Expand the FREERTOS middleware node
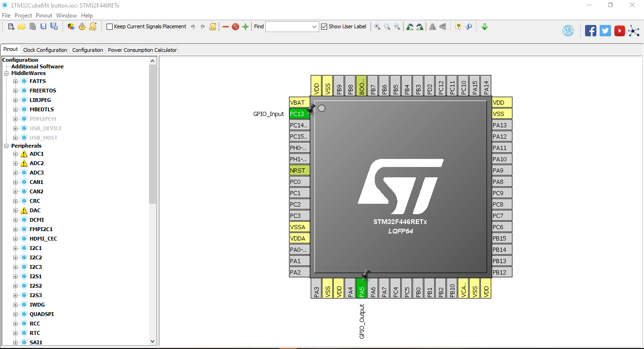Screen dimensions: 644x349 click(x=16, y=91)
